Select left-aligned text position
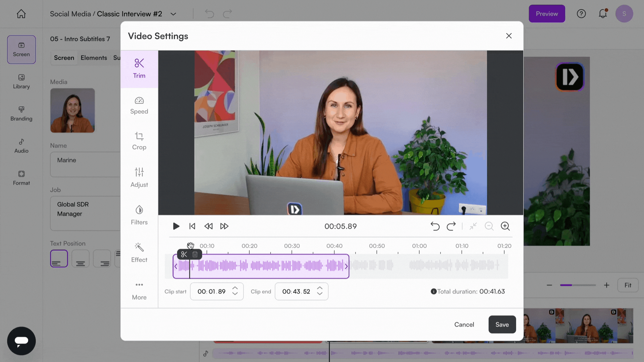 (59, 258)
